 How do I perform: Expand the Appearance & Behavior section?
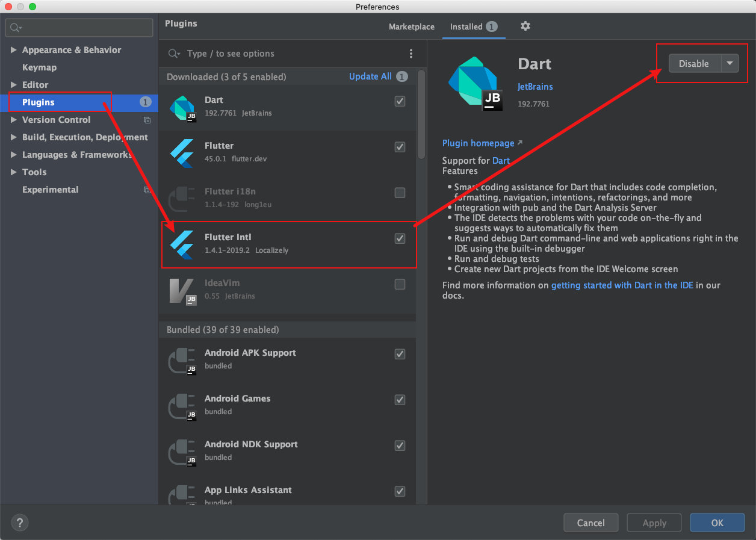point(14,50)
